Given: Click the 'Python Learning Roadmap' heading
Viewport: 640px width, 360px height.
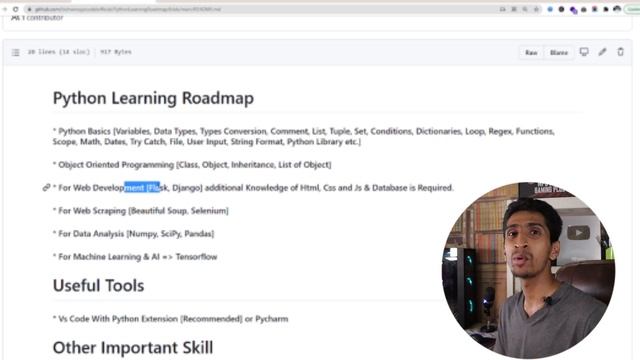Looking at the screenshot, I should coord(153,98).
